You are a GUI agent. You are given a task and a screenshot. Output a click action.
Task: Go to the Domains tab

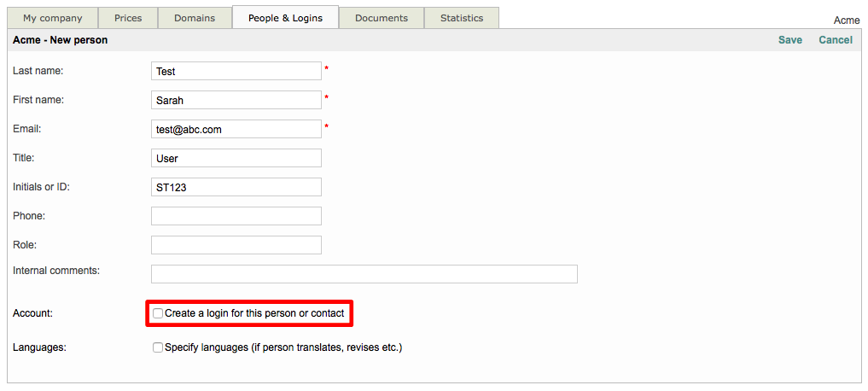click(195, 18)
